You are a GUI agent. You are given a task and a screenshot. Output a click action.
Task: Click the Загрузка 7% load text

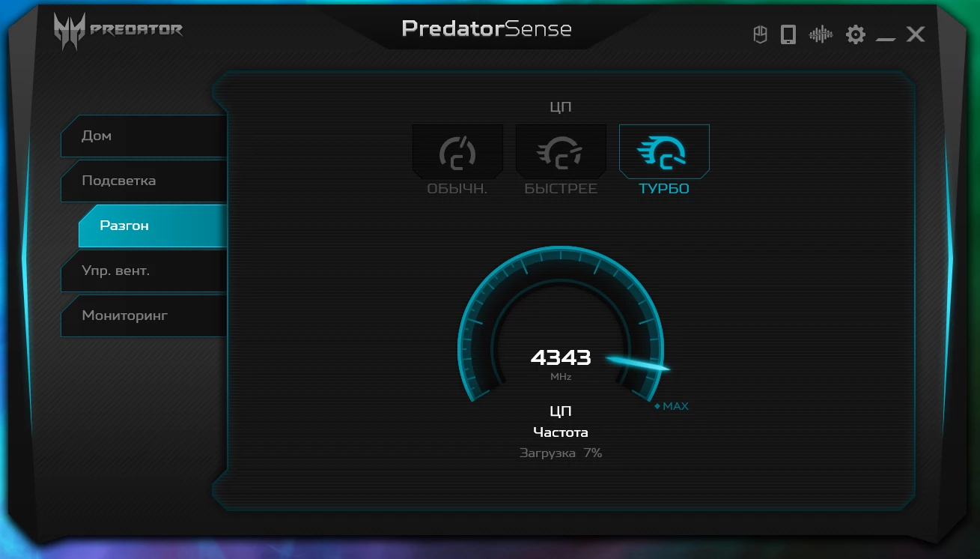tap(561, 453)
